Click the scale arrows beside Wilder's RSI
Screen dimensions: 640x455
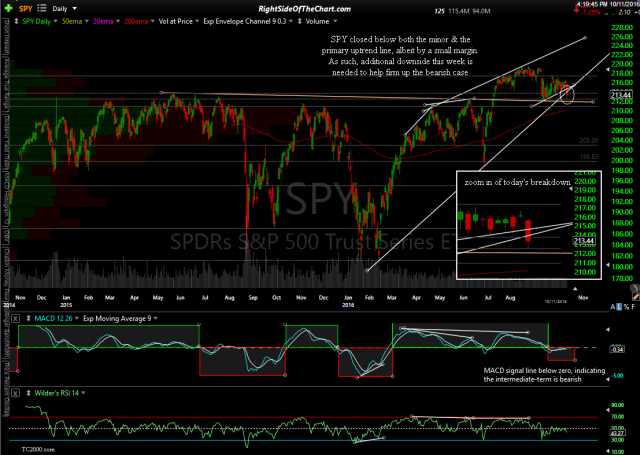pyautogui.click(x=28, y=393)
